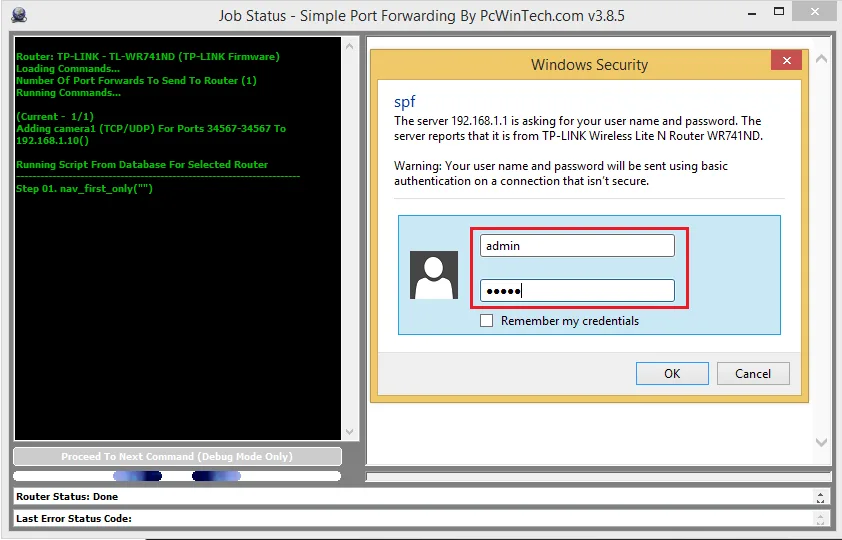
Task: Click log panel scroll up arrow
Action: click(x=350, y=46)
